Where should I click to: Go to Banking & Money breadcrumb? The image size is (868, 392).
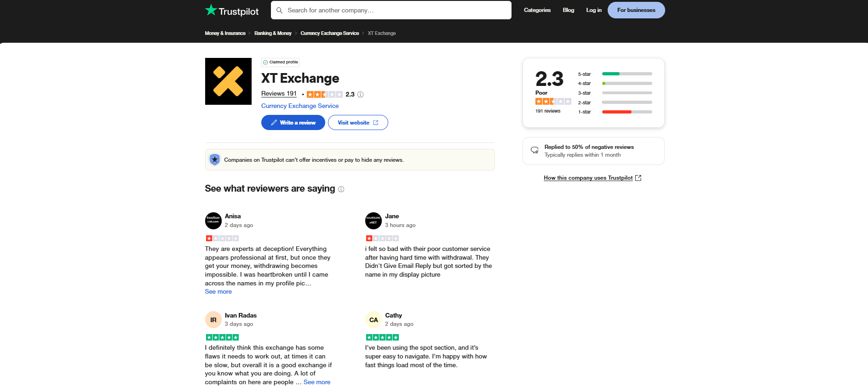[273, 33]
